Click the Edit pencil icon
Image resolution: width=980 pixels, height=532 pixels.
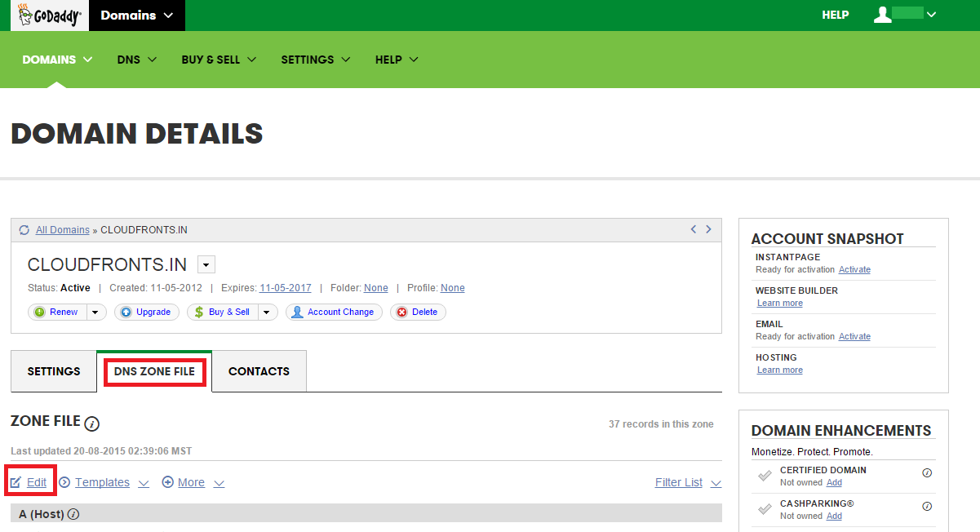coord(16,482)
